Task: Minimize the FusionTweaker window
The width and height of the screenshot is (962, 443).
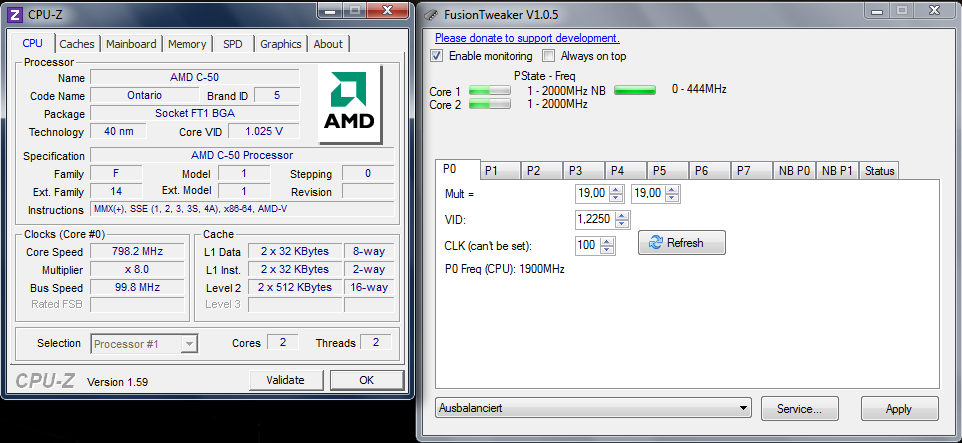Action: (876, 10)
